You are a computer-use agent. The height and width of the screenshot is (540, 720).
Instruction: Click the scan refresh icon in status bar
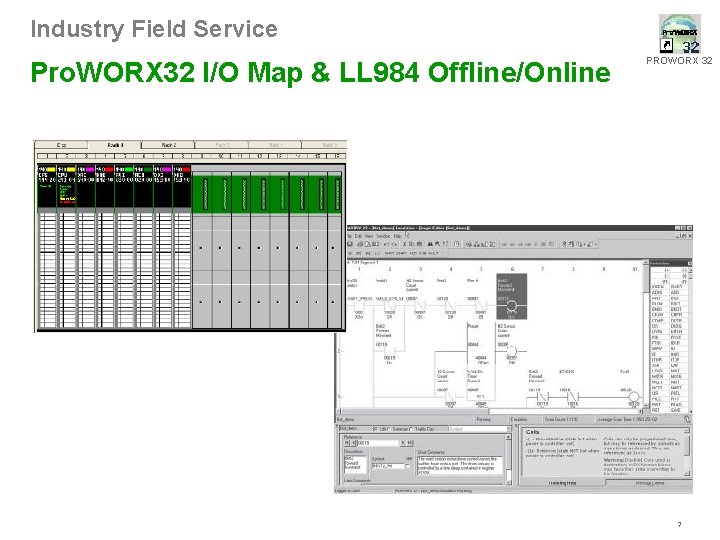[x=687, y=419]
